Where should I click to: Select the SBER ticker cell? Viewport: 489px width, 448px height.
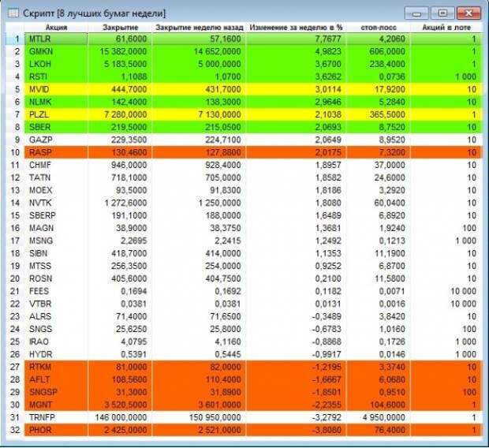tap(56, 127)
